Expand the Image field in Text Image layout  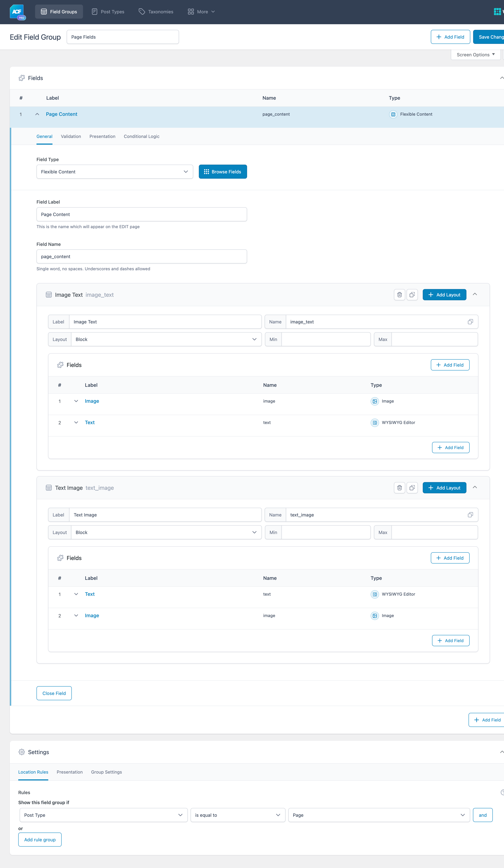[76, 615]
